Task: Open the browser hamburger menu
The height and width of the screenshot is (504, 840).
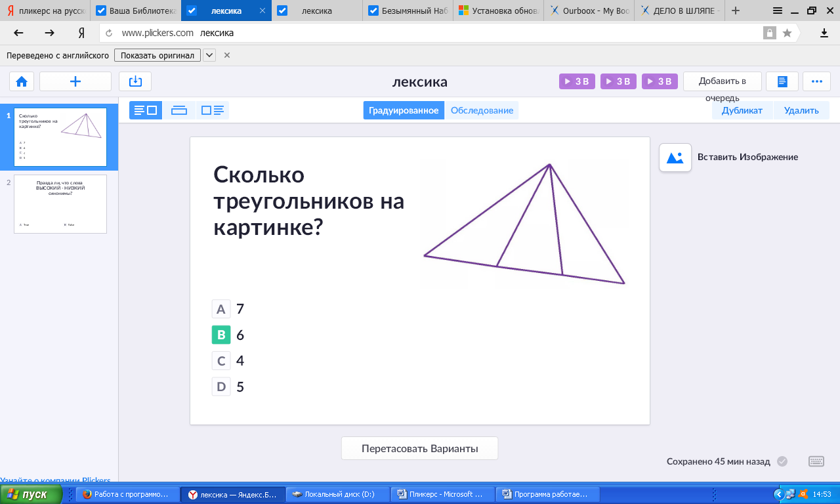Action: point(778,10)
